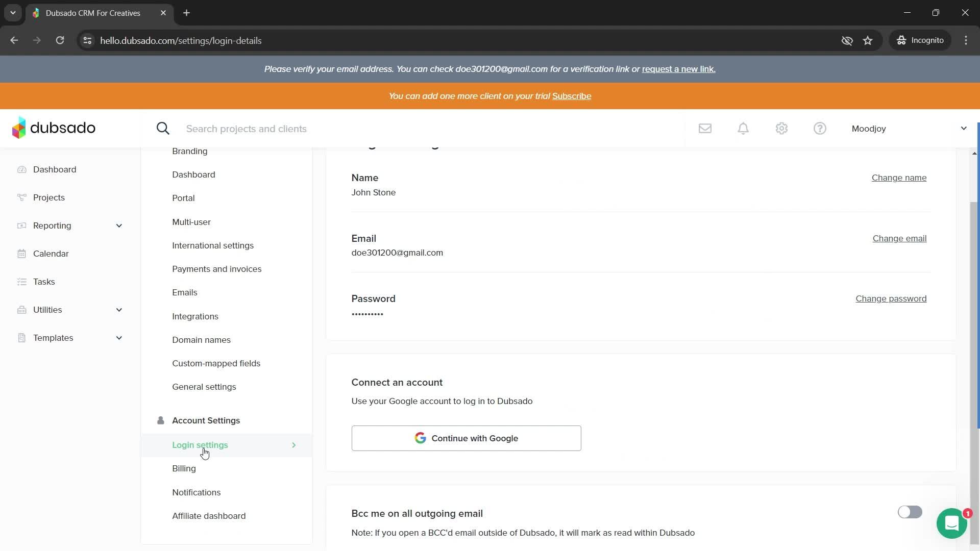Toggle Bcc me on all outgoing email
The height and width of the screenshot is (551, 980).
pos(910,512)
